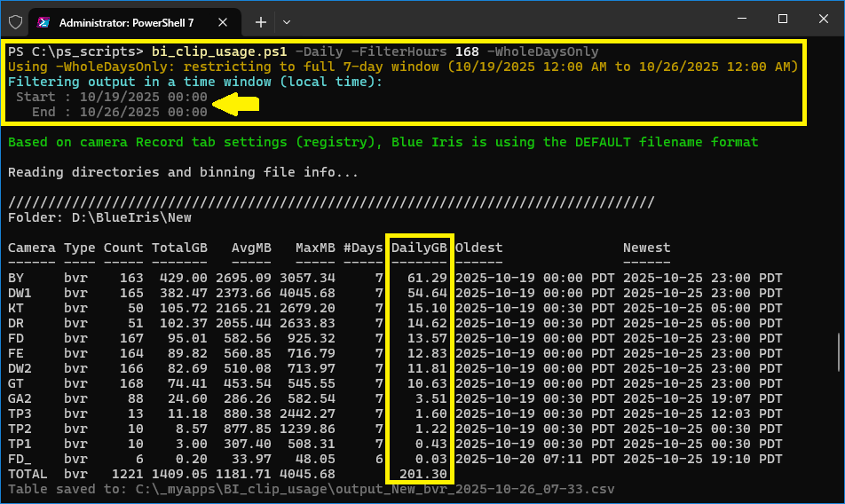Click the vertical scrollbar thumb
This screenshot has height=504, width=845.
(839, 352)
